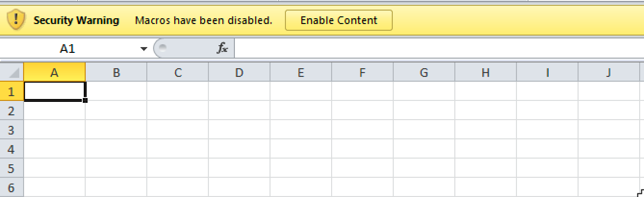Click the Security Warning bold label
The image size is (644, 197).
(x=77, y=21)
